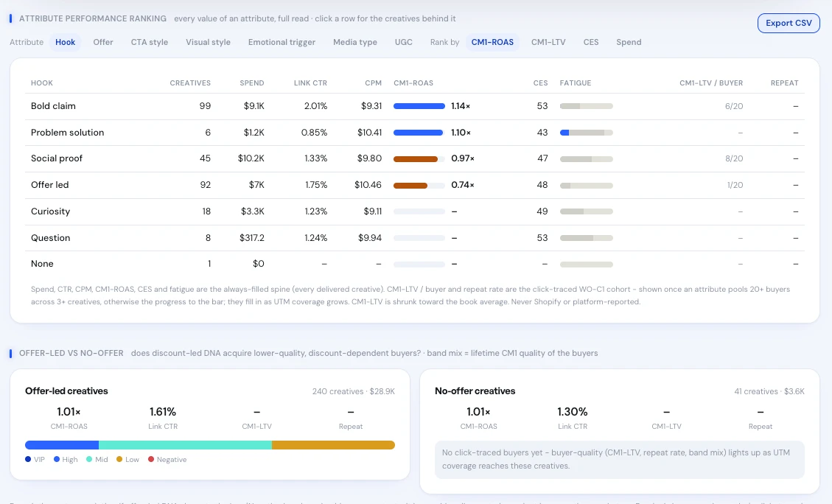
Task: Click the orange Low band segment
Action: point(333,445)
